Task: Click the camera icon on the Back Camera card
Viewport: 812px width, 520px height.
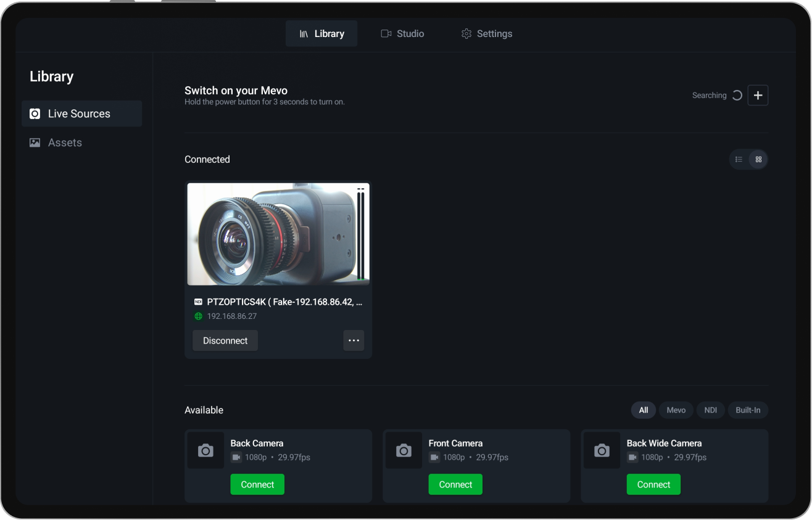Action: coord(205,450)
